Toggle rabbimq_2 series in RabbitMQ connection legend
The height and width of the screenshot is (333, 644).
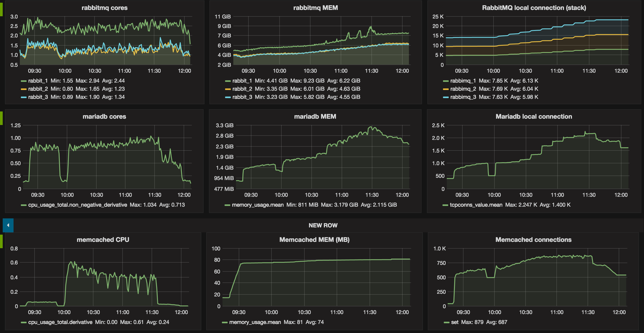[463, 89]
